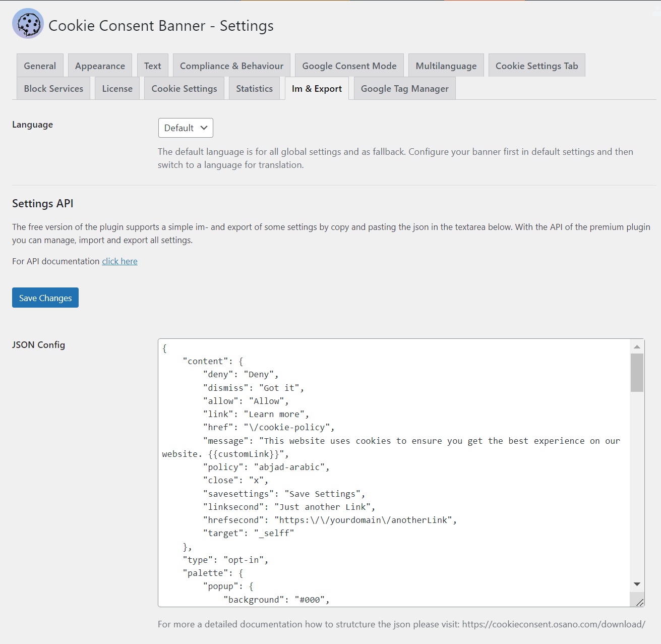Screen dimensions: 661x644
Task: Open the License tab
Action: click(x=117, y=88)
